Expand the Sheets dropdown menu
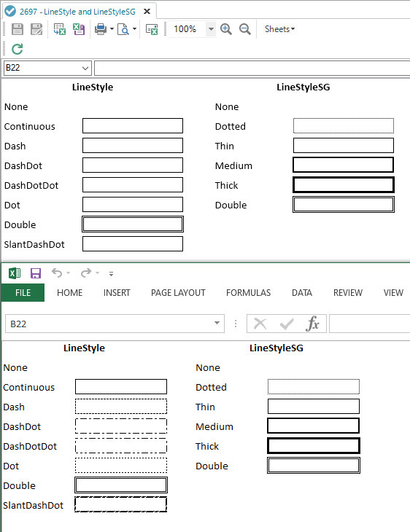The width and height of the screenshot is (410, 532). 279,29
